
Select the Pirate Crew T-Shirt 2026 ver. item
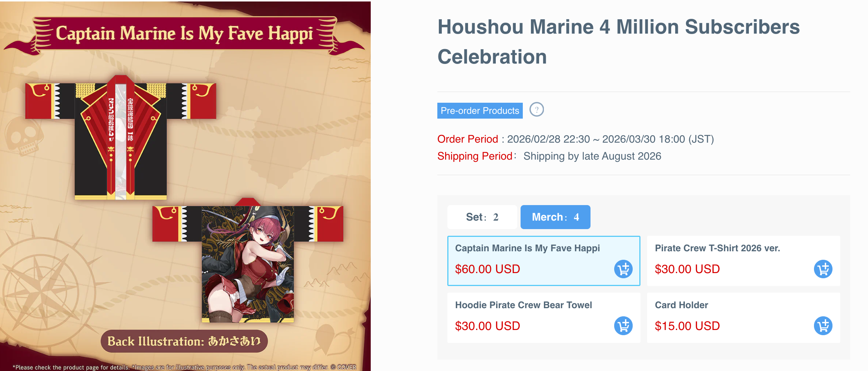(x=743, y=261)
